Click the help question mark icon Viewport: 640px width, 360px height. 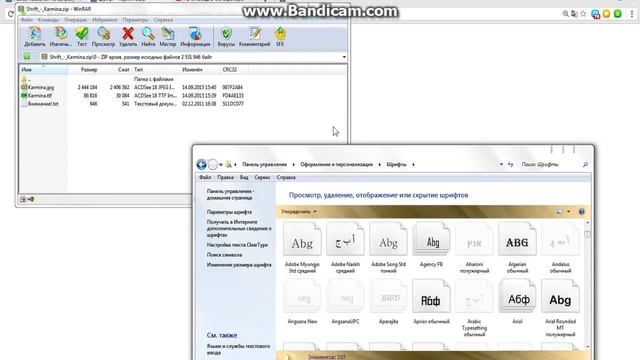coord(582,211)
